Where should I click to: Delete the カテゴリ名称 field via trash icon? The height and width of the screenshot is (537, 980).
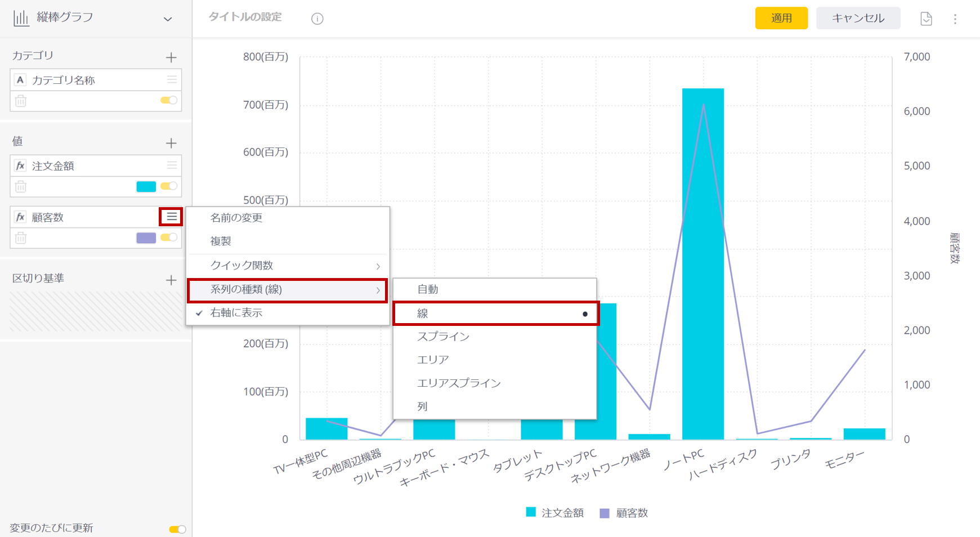coord(21,101)
